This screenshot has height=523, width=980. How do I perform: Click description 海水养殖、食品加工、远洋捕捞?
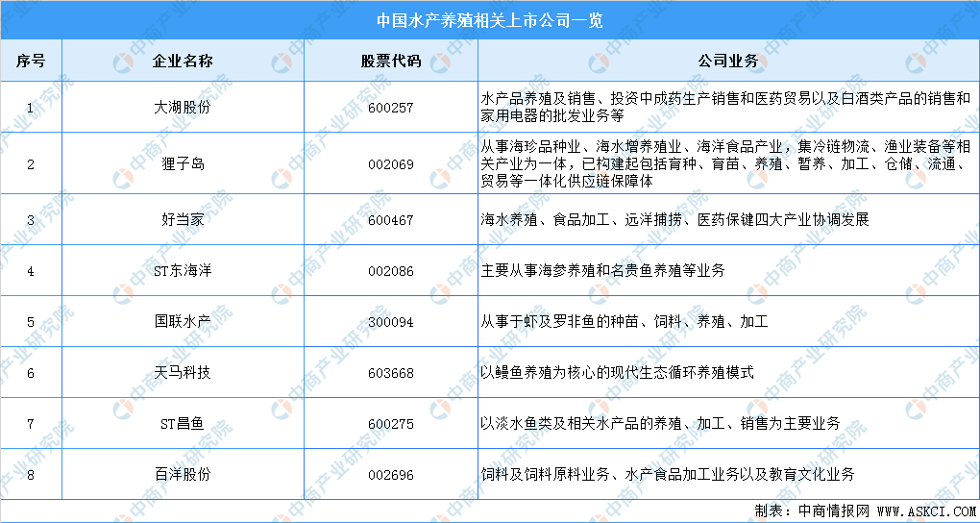675,219
